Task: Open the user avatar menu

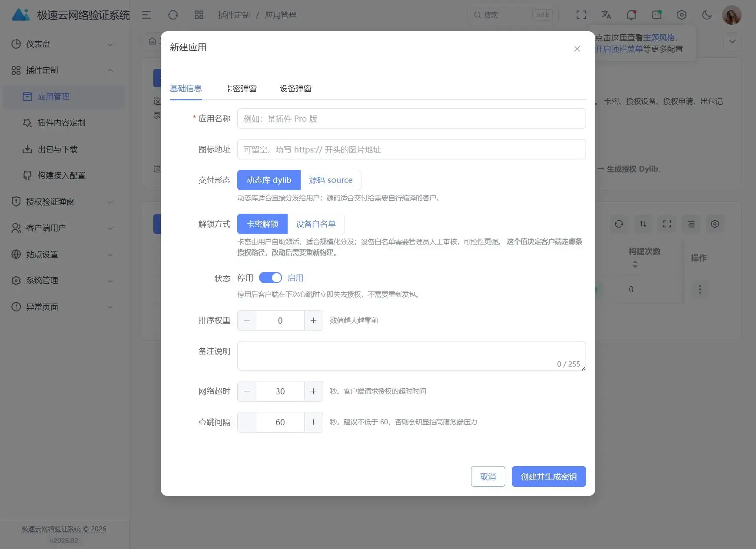Action: pyautogui.click(x=732, y=15)
